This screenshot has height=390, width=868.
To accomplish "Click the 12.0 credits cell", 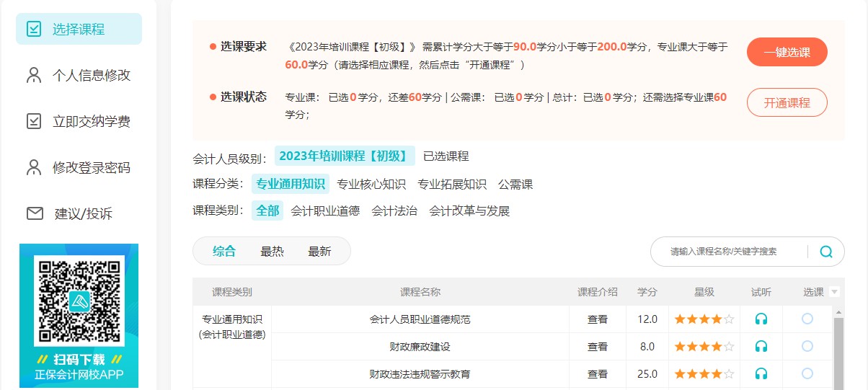I will (x=647, y=319).
